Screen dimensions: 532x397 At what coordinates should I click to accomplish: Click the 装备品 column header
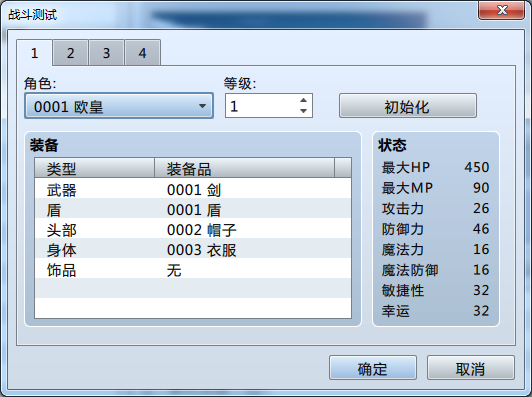point(244,168)
